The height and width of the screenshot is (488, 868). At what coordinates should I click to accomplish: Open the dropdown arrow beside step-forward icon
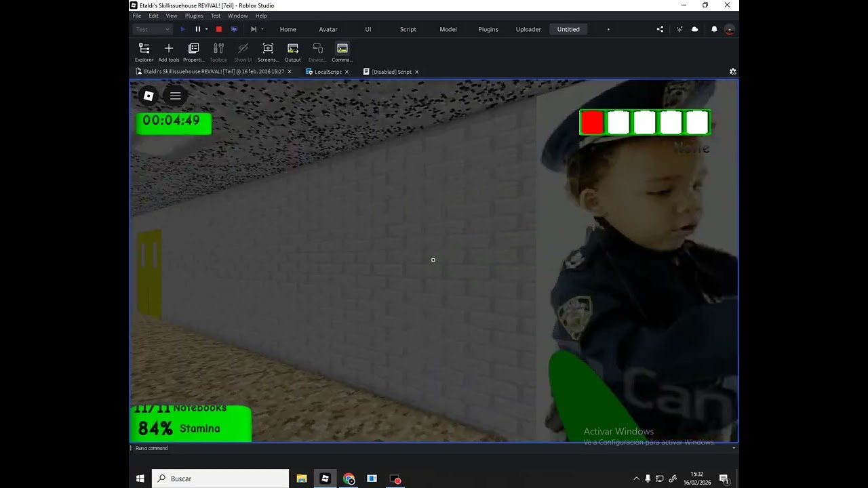pos(262,29)
